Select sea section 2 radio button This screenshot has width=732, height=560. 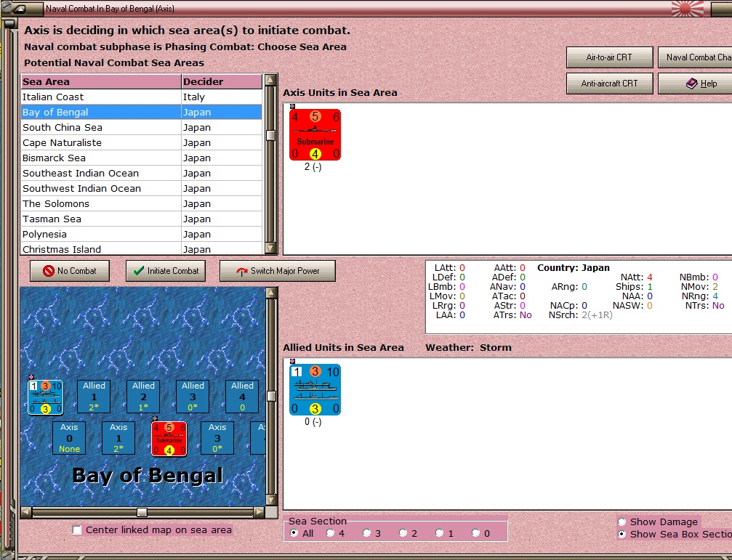403,533
